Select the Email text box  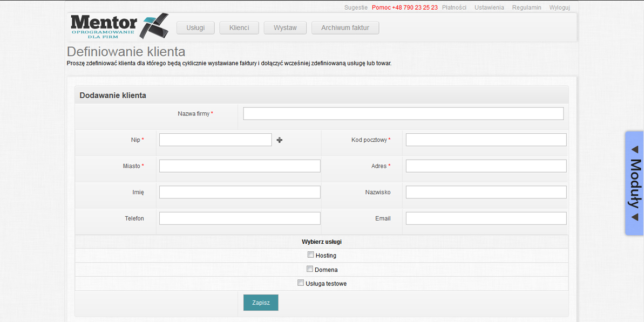[486, 218]
